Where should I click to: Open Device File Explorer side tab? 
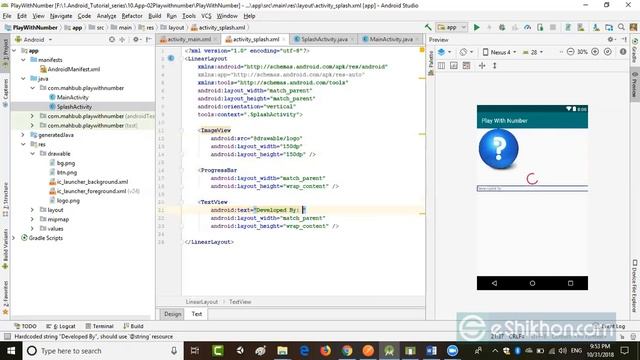(x=635, y=286)
